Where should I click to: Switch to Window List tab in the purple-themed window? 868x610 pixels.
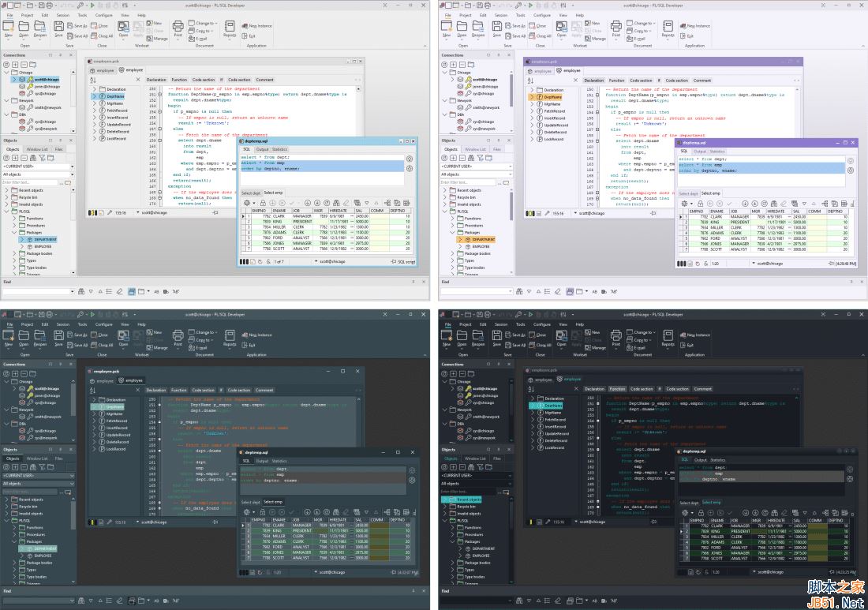(x=475, y=149)
